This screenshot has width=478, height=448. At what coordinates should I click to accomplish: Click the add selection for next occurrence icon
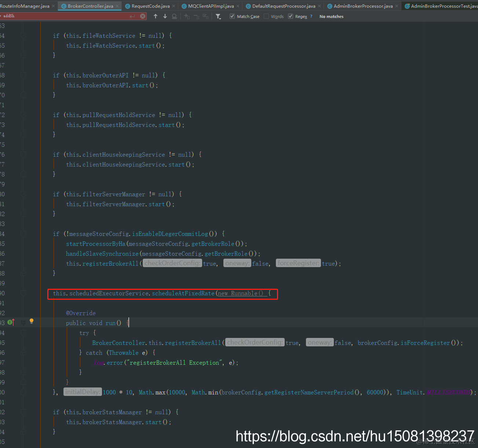tap(187, 16)
